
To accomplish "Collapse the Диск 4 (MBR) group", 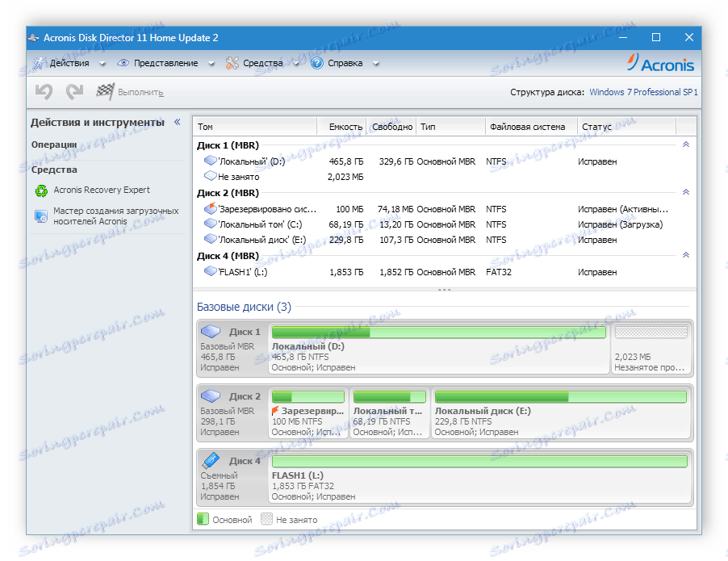I will [x=686, y=255].
